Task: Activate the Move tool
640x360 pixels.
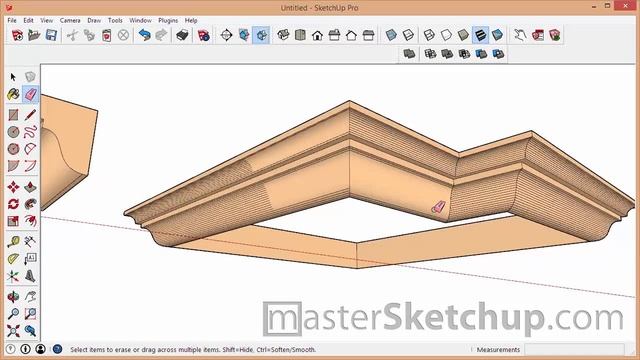Action: click(x=13, y=187)
